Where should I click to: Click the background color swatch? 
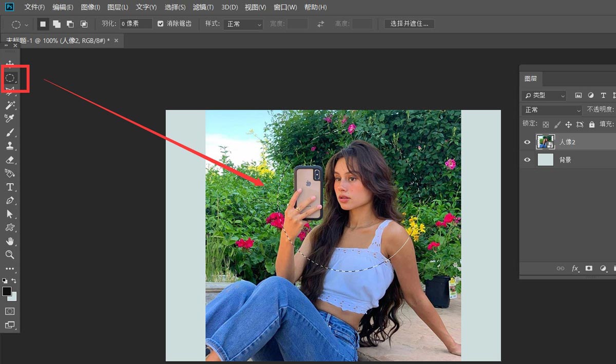click(x=13, y=297)
